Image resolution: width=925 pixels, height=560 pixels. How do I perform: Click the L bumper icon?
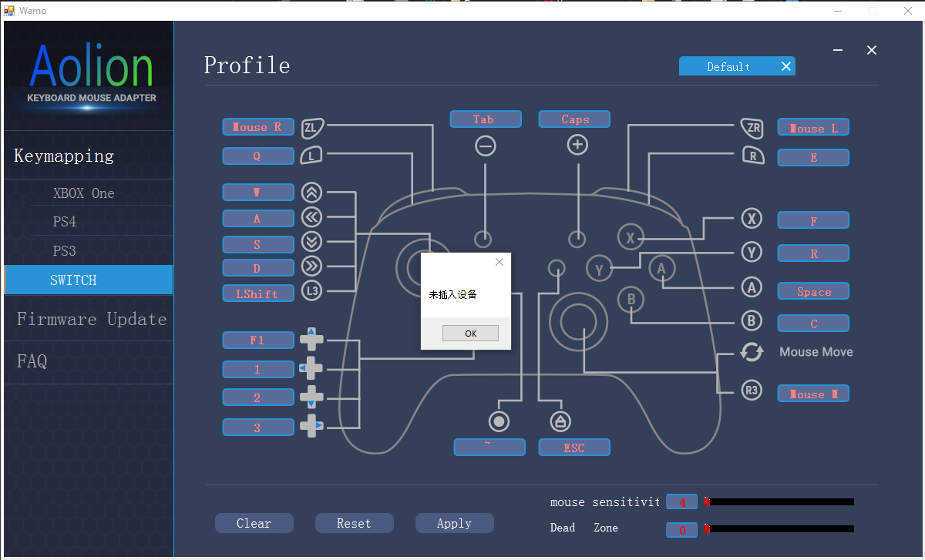(311, 156)
